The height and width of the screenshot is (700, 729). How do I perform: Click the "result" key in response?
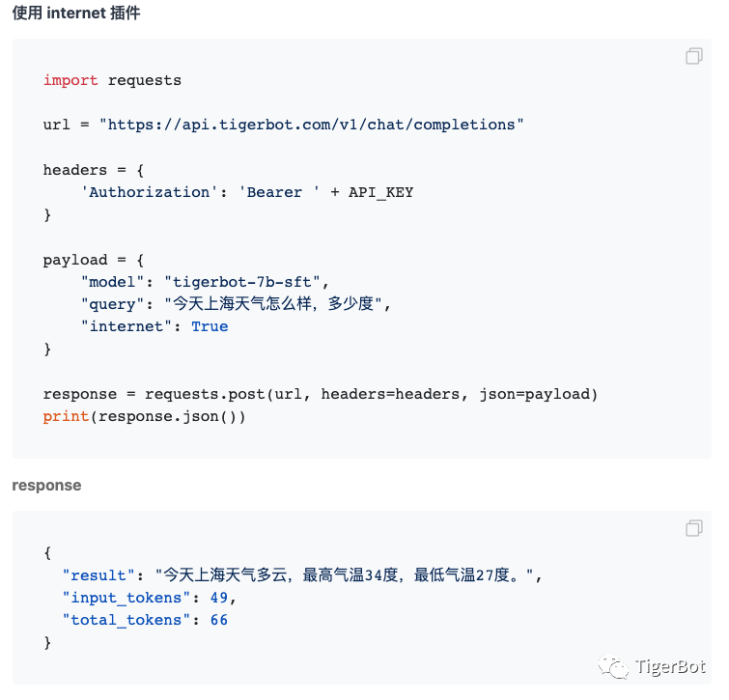click(x=98, y=575)
